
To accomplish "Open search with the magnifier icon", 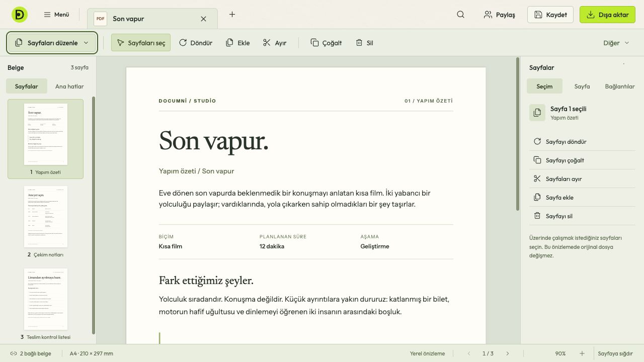I will (460, 15).
